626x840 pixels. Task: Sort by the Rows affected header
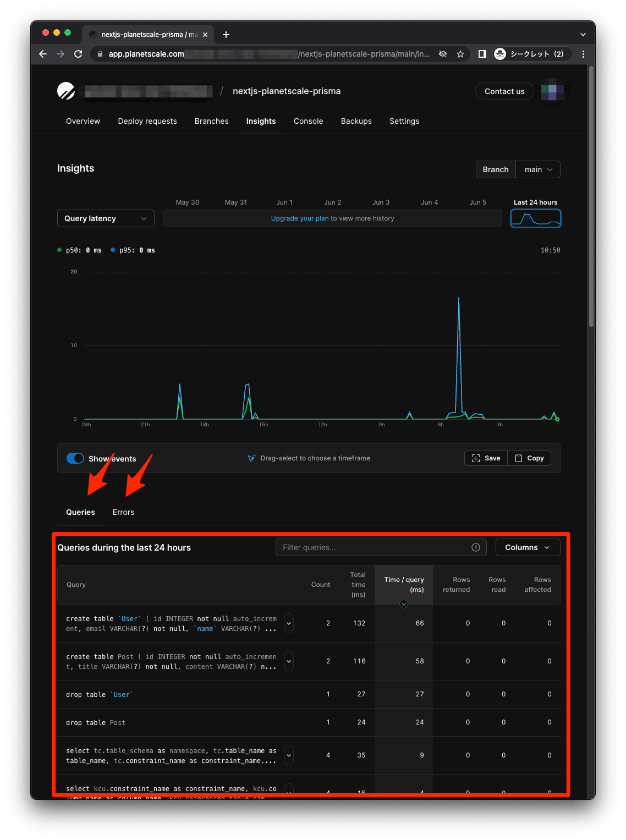pos(537,585)
